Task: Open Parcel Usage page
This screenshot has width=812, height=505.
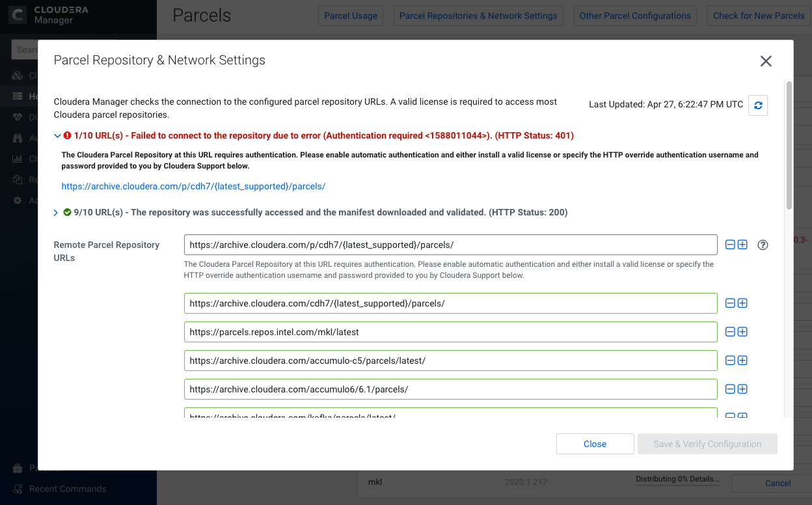Action: (351, 16)
